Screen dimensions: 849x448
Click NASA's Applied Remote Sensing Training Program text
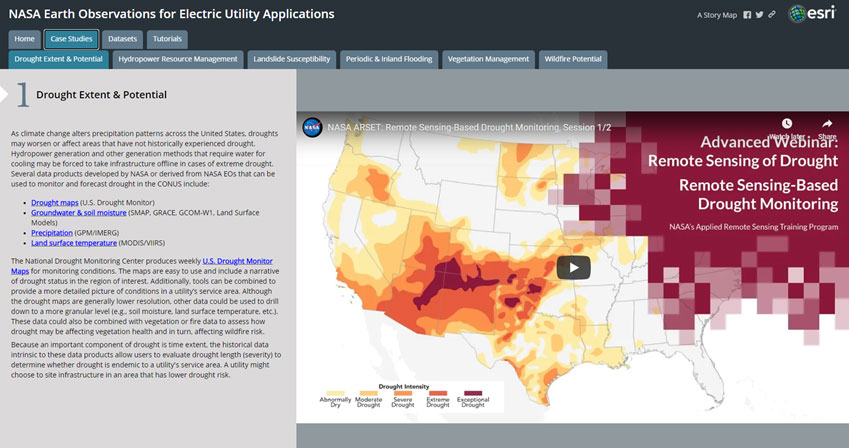click(754, 227)
